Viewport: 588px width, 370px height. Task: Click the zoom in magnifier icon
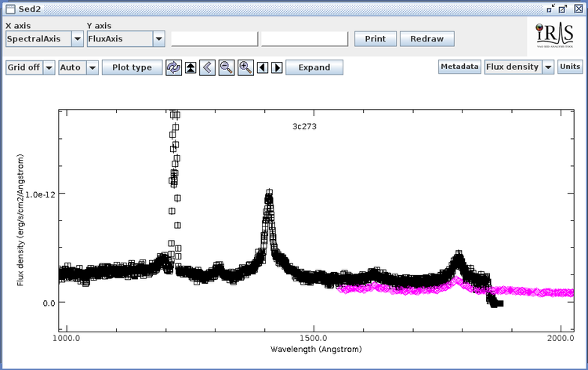[x=245, y=68]
